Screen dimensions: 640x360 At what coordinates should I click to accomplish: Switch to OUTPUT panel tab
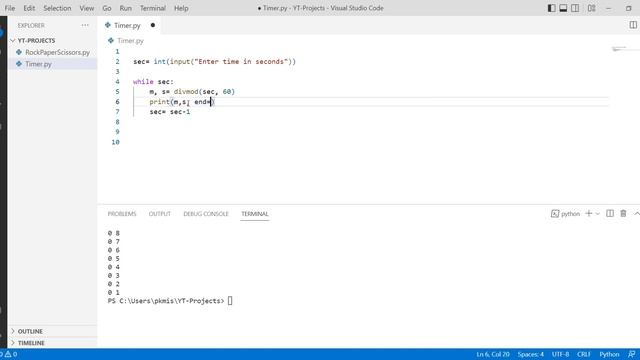tap(160, 214)
